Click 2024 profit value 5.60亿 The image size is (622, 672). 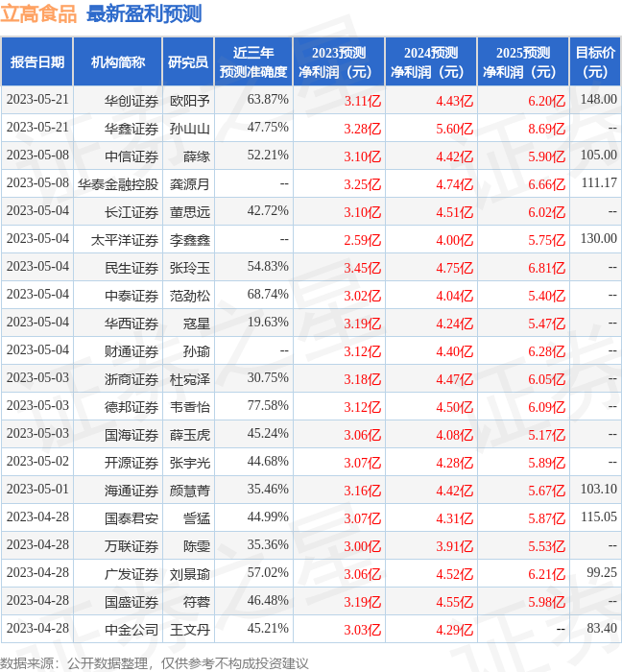(x=455, y=129)
